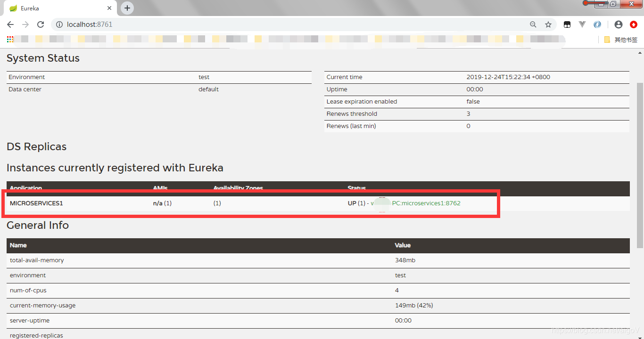This screenshot has width=644, height=339.
Task: Open a new browser tab
Action: [127, 8]
